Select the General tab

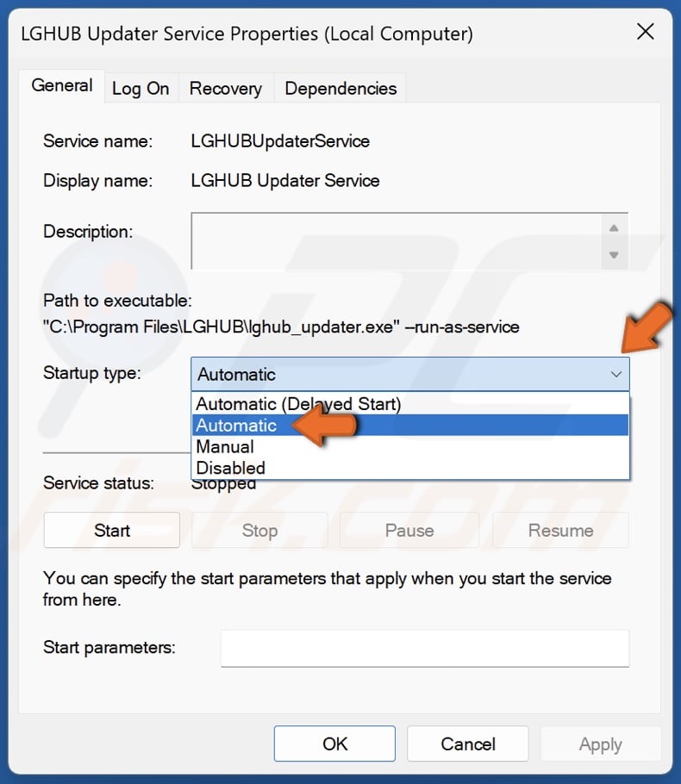[61, 85]
